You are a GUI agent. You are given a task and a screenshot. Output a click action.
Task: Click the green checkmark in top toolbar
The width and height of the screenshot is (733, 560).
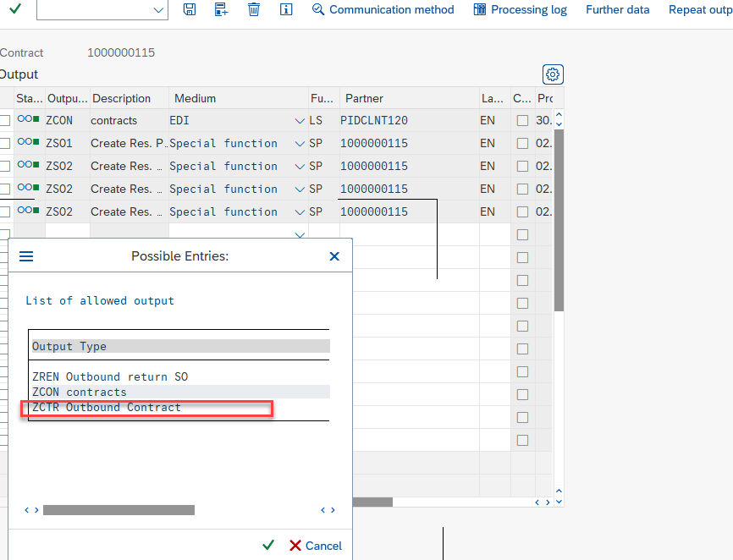pos(15,8)
